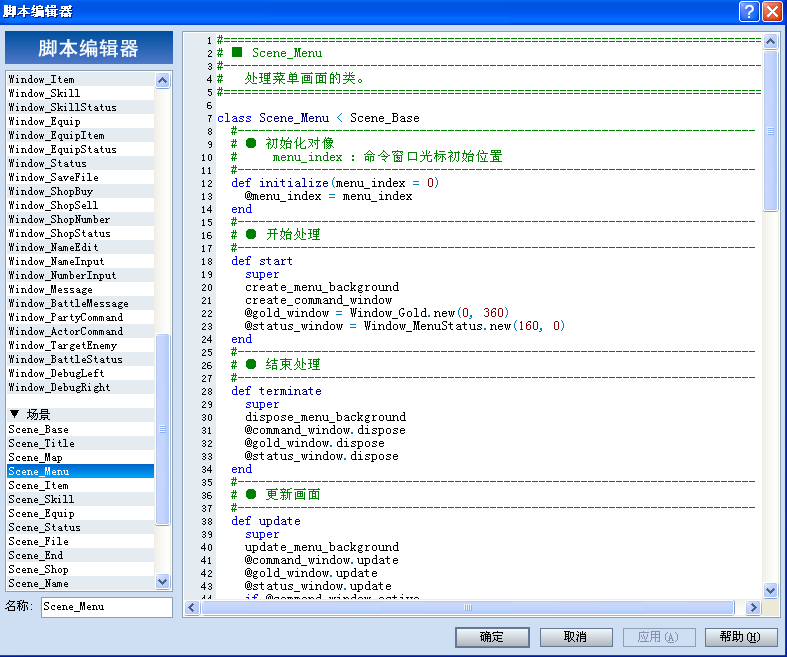Select Window_Skill in script list

tap(80, 93)
